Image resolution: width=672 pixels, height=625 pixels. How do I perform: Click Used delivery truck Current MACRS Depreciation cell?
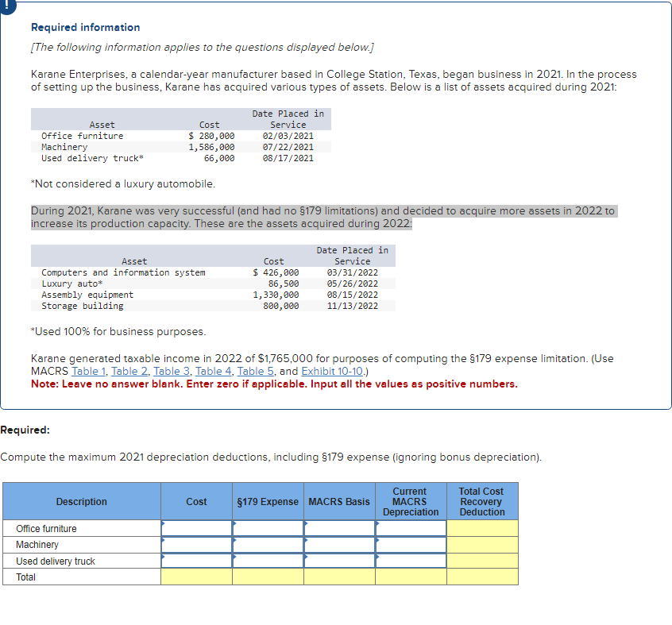pyautogui.click(x=411, y=561)
